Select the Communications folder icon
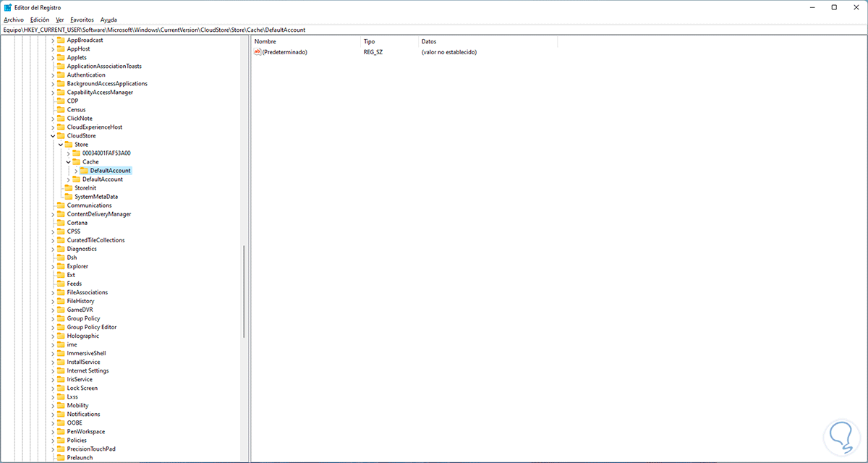 click(x=61, y=205)
